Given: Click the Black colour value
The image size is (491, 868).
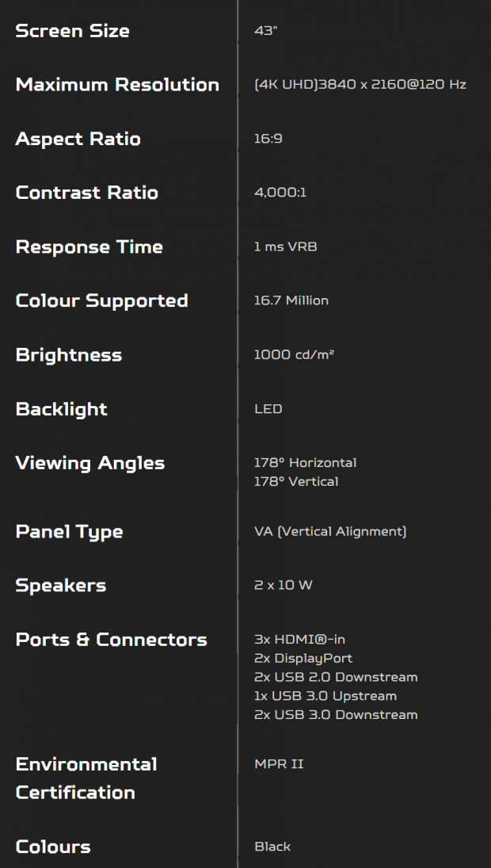Looking at the screenshot, I should click(x=272, y=847).
